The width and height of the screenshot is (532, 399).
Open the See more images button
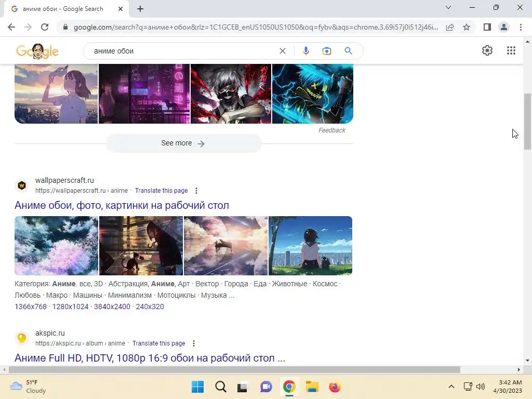pyautogui.click(x=183, y=143)
